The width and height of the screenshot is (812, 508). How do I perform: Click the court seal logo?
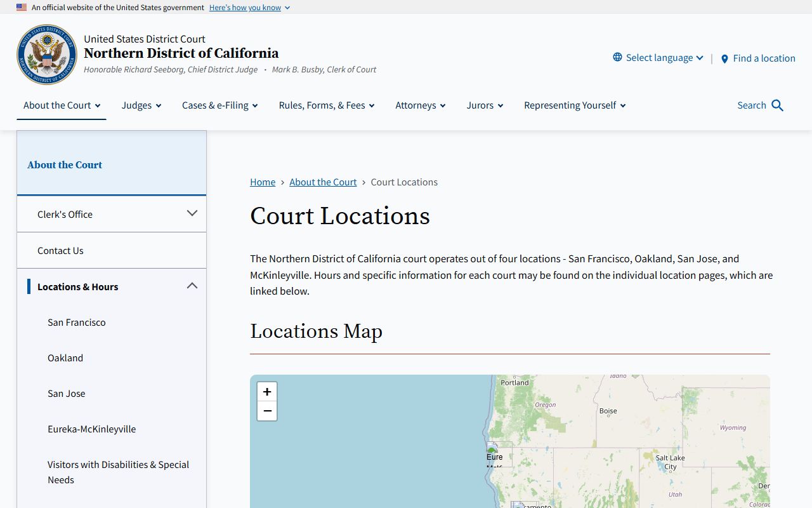pos(47,55)
